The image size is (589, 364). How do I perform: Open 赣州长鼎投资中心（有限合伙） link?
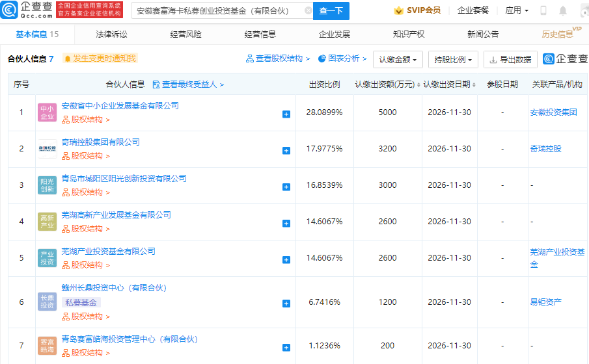[x=114, y=288]
